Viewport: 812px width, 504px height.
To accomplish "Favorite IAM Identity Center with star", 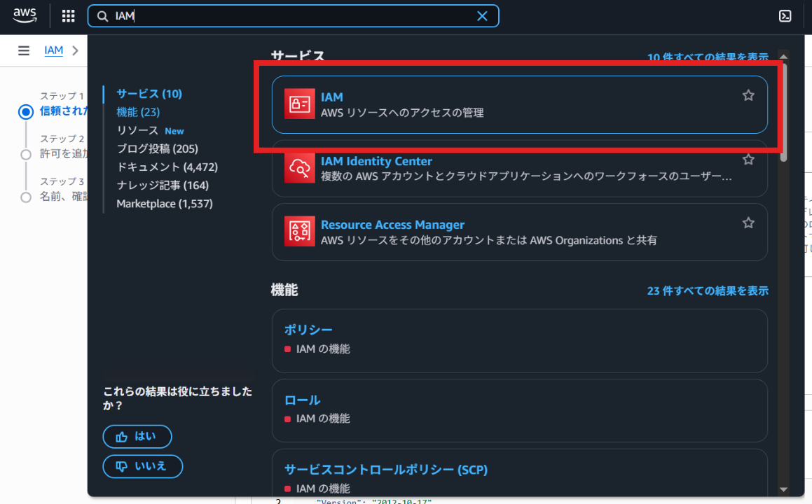I will tap(748, 160).
